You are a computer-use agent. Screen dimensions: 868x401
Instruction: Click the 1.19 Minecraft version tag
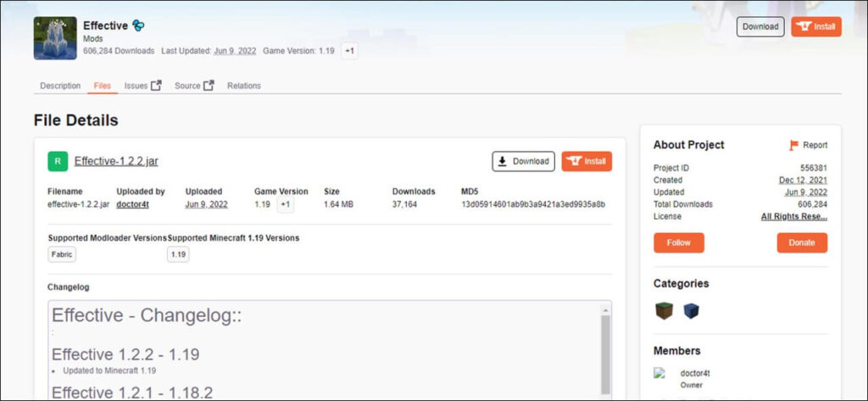click(x=178, y=254)
